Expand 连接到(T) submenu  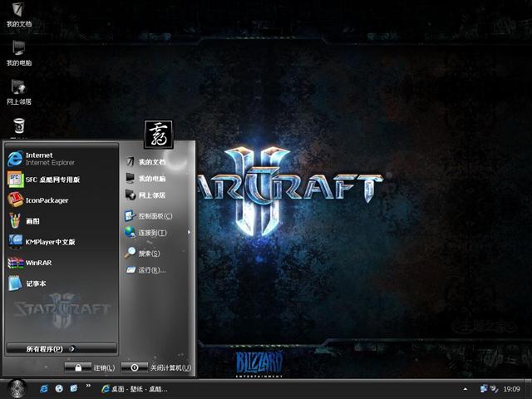point(152,233)
